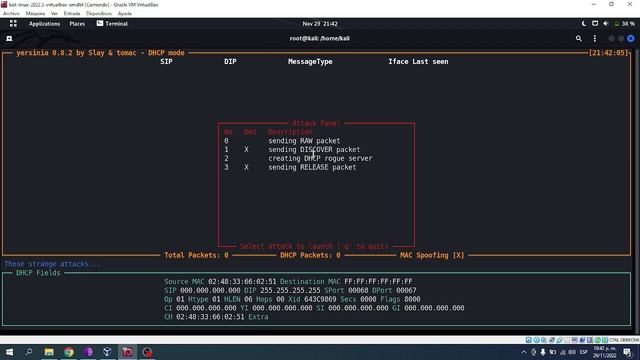Open the Ayuda menu in VirtualBox
Viewport: 640px width, 360px height.
124,13
